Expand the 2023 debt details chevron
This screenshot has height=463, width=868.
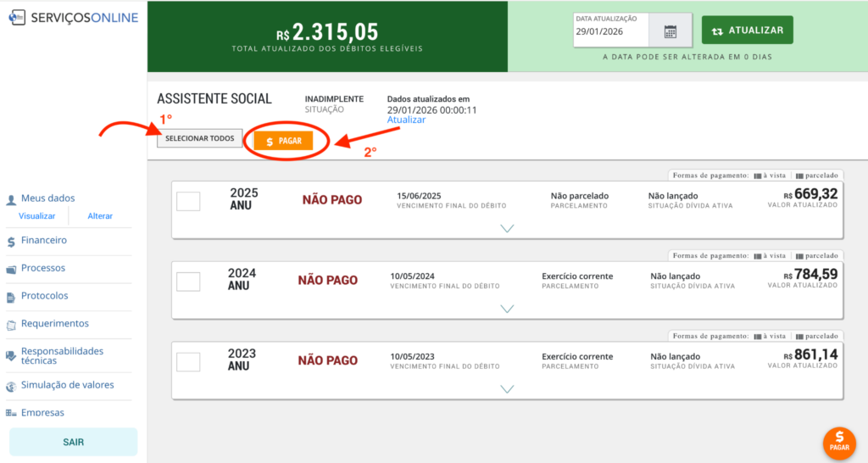[508, 389]
